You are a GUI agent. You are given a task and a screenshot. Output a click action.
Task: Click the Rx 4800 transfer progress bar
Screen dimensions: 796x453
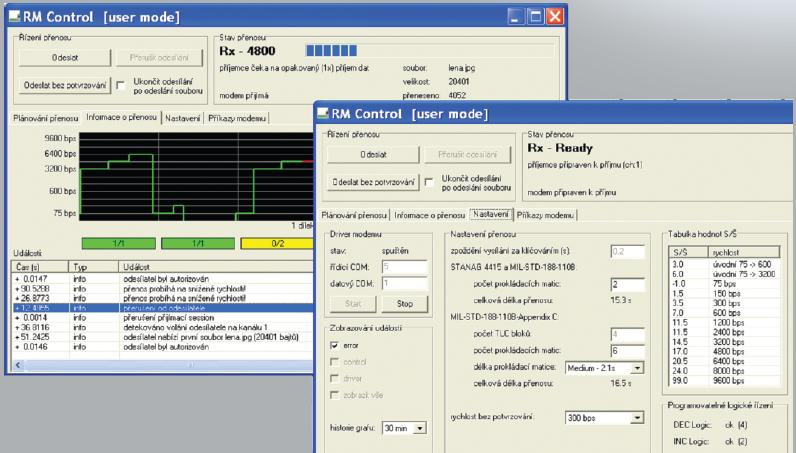429,50
